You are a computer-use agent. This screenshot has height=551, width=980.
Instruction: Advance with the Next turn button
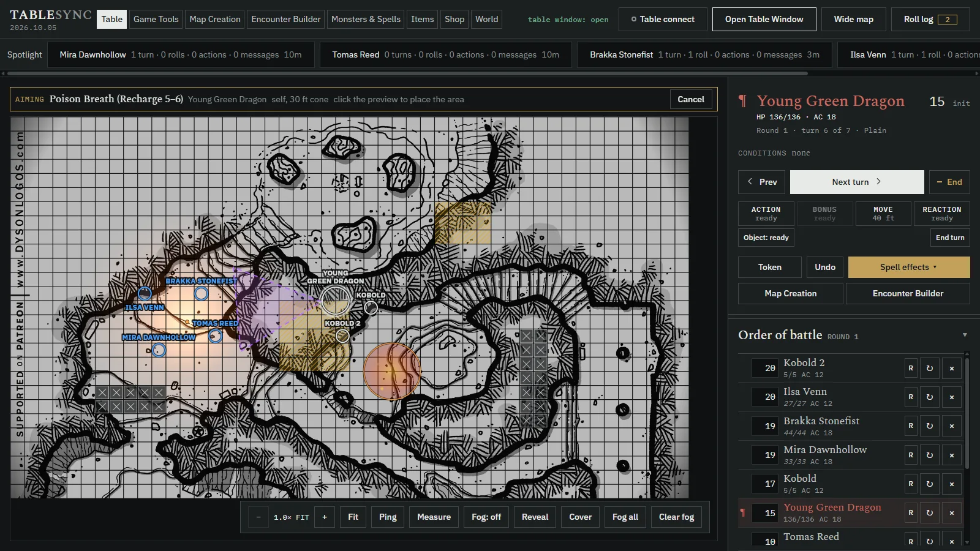857,182
